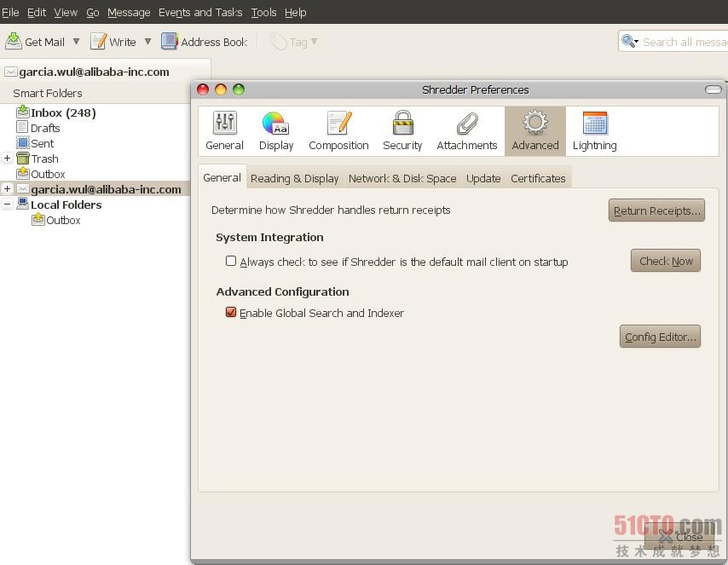728x565 pixels.
Task: Click the Check Now button
Action: coord(665,261)
